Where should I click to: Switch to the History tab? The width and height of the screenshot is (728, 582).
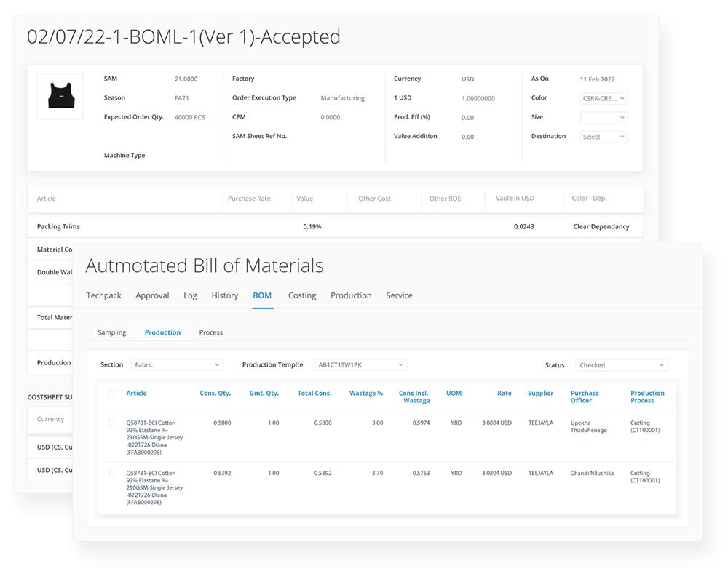point(224,295)
